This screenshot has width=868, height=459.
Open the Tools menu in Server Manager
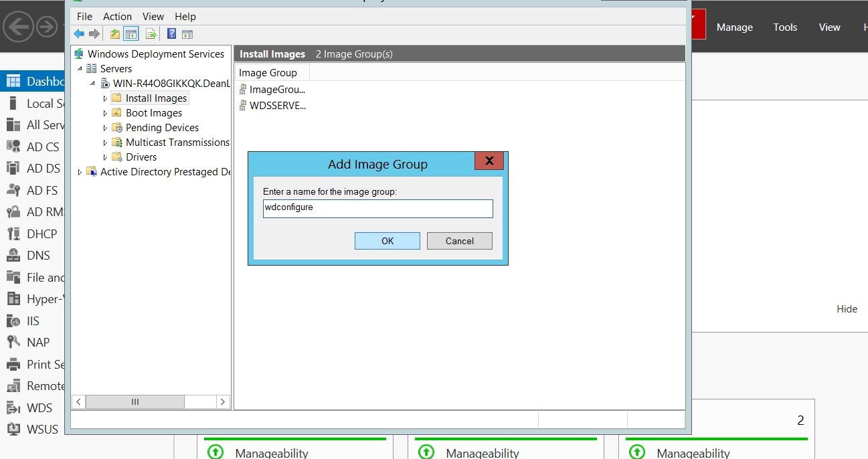click(785, 27)
